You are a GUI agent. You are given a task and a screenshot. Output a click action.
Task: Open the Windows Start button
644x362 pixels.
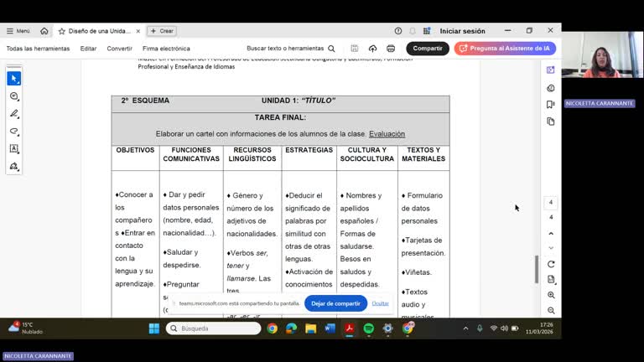coord(154,328)
